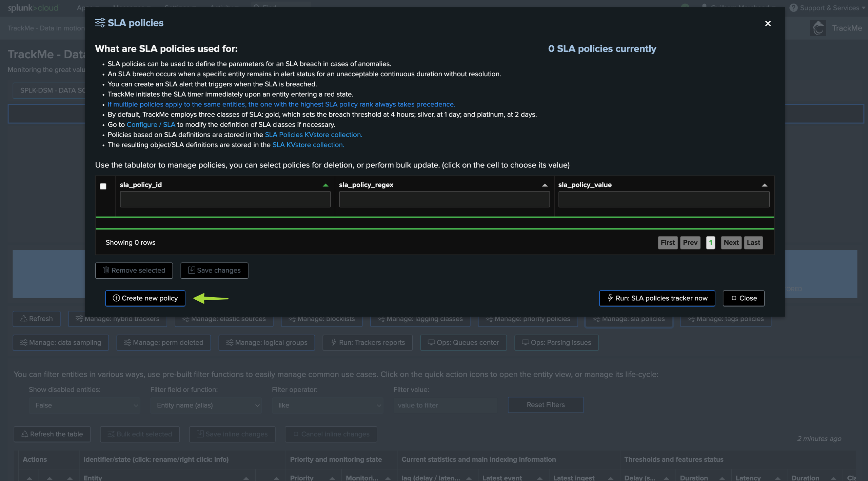Open Manage: perm deleted

point(164,343)
